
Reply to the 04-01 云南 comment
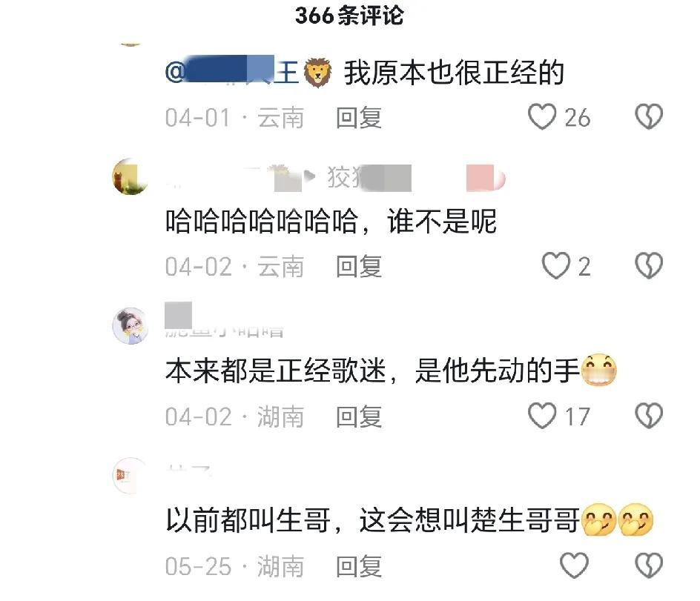358,118
